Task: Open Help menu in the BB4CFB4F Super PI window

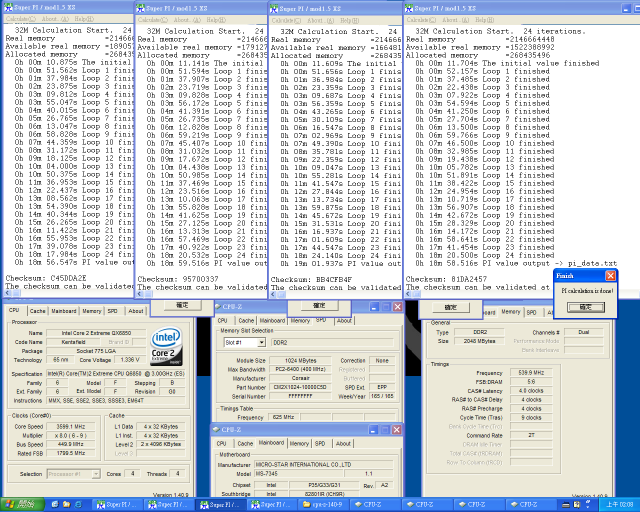Action: pyautogui.click(x=349, y=20)
